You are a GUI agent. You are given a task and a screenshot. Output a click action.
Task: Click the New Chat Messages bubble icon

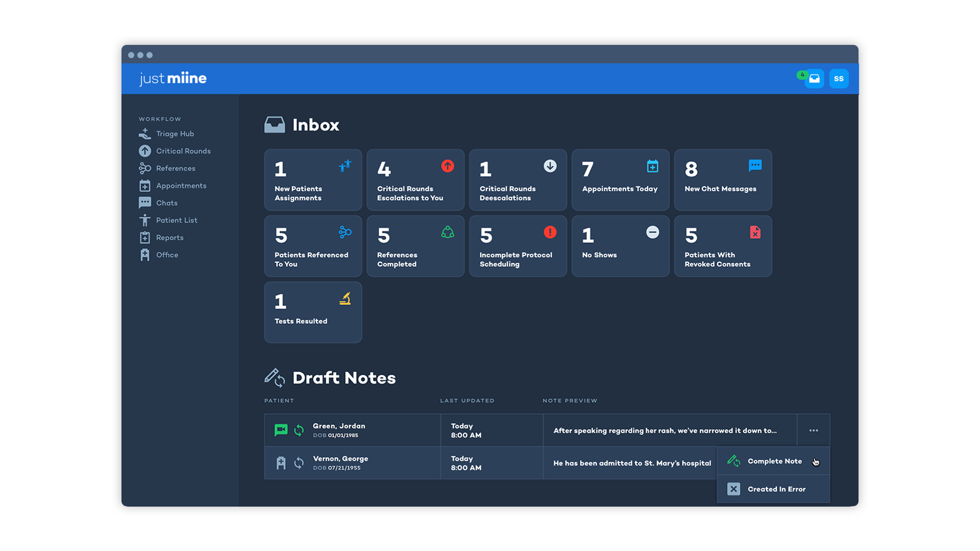(755, 166)
